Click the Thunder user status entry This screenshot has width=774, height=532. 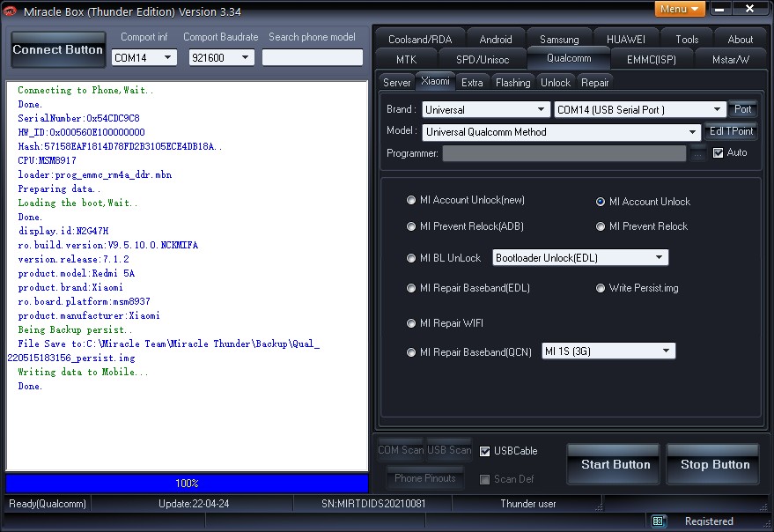528,504
